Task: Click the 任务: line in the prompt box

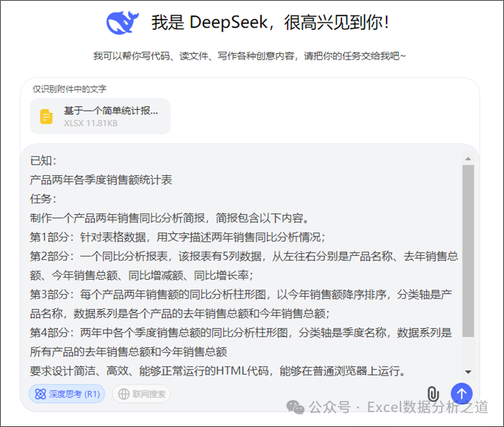Action: point(43,199)
